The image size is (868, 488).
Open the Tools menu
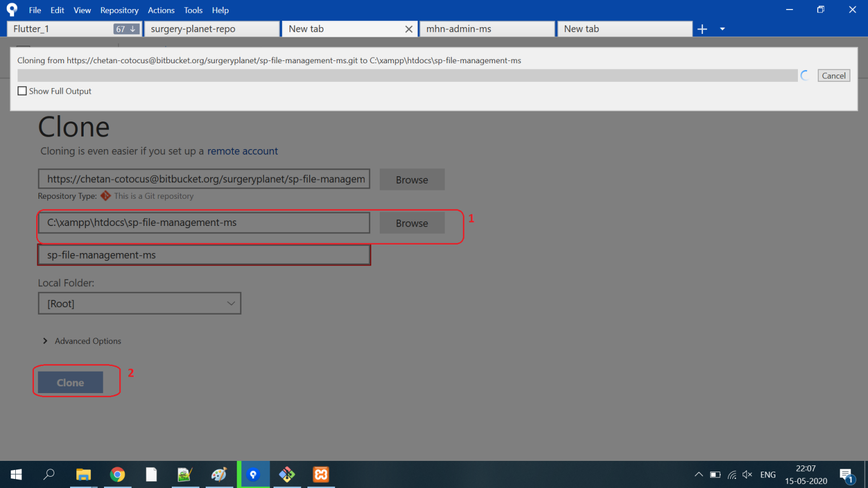(193, 10)
